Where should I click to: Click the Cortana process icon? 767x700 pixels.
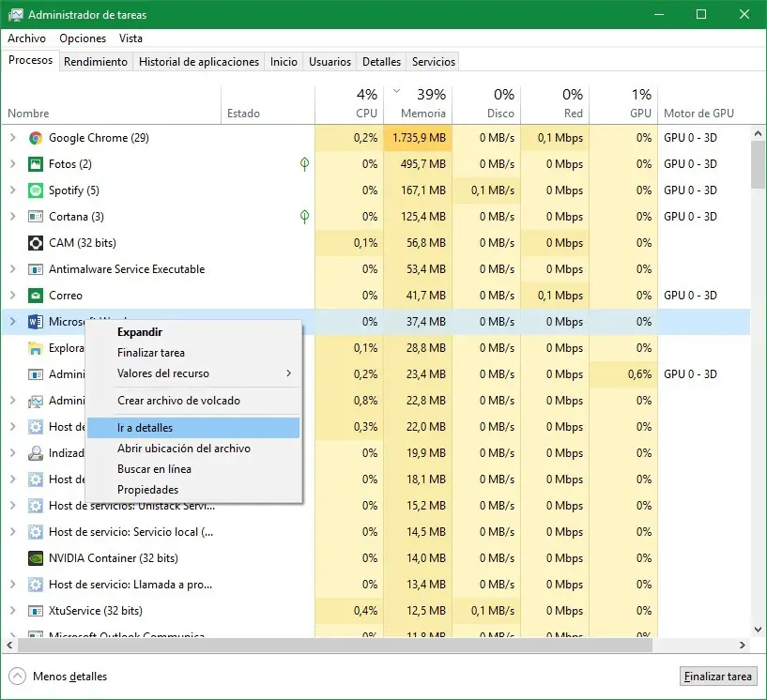click(36, 217)
